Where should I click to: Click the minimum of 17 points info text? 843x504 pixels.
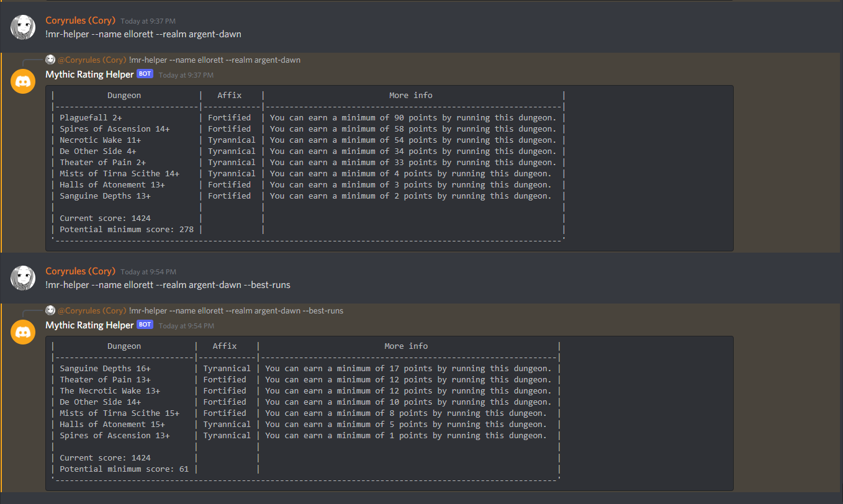[x=408, y=368]
